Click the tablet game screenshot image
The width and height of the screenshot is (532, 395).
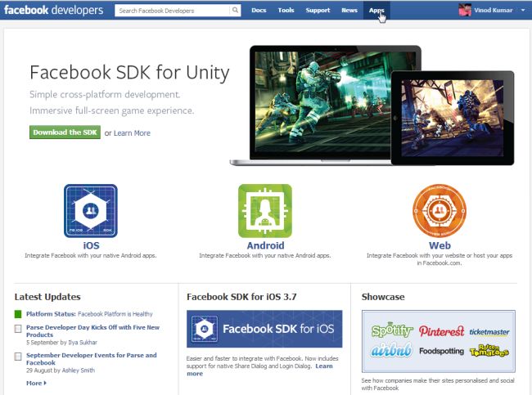[x=453, y=118]
